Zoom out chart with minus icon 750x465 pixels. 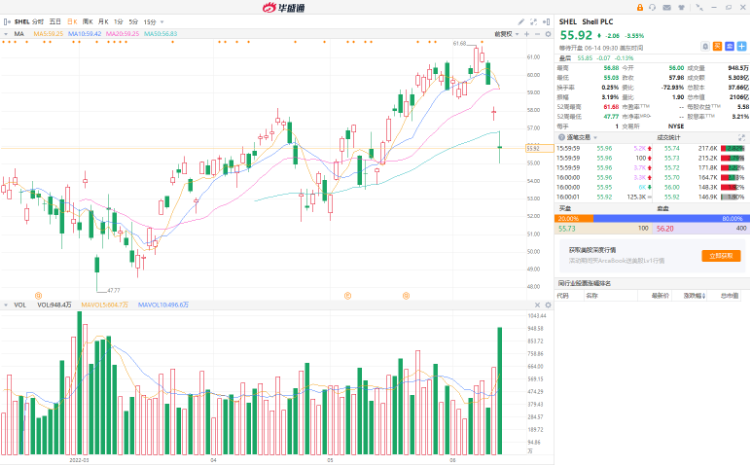coord(537,34)
